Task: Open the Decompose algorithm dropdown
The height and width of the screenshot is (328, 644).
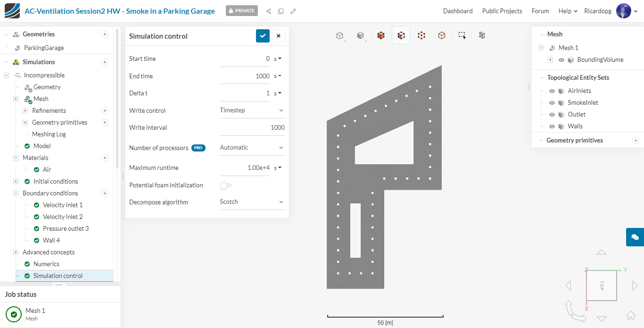Action: tap(252, 202)
